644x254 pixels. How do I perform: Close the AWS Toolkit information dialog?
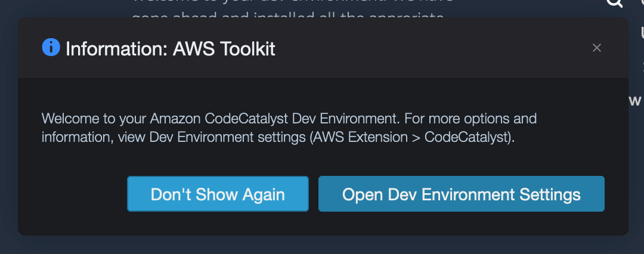(x=597, y=48)
